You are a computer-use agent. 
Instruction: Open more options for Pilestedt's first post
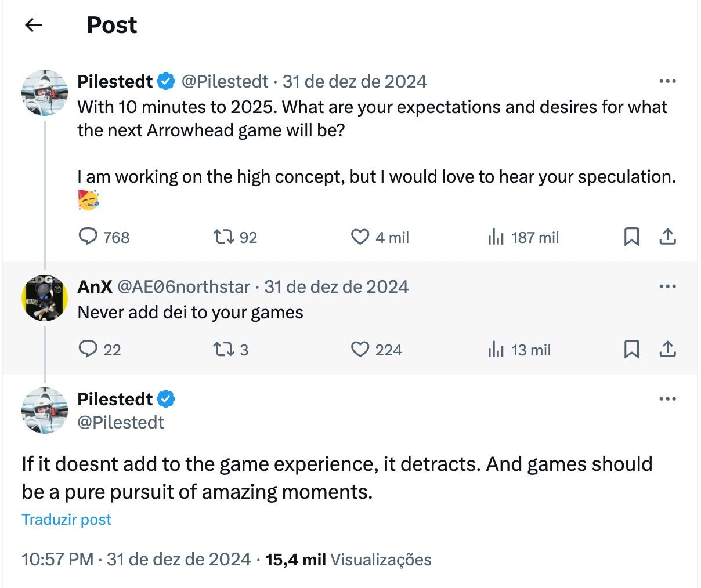point(668,81)
